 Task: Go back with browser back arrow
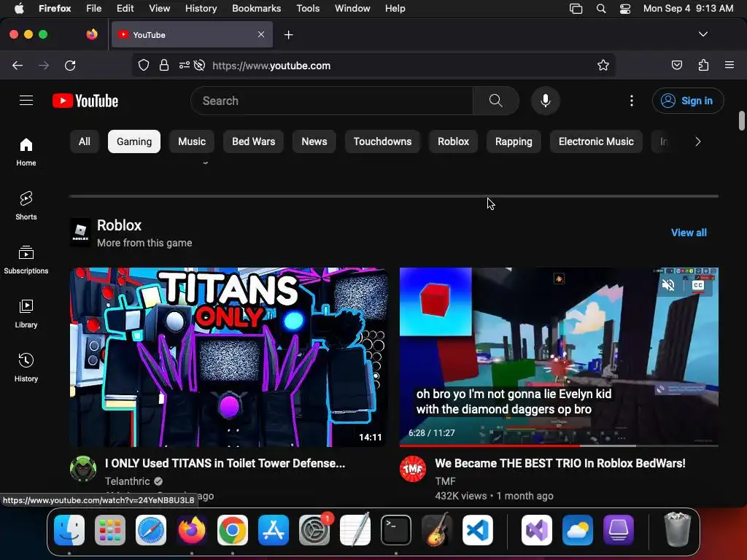pos(18,65)
